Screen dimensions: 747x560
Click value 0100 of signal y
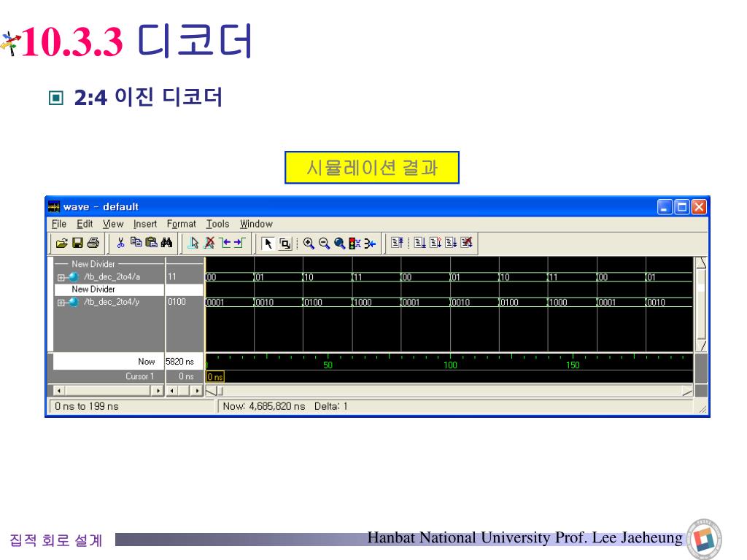[177, 302]
